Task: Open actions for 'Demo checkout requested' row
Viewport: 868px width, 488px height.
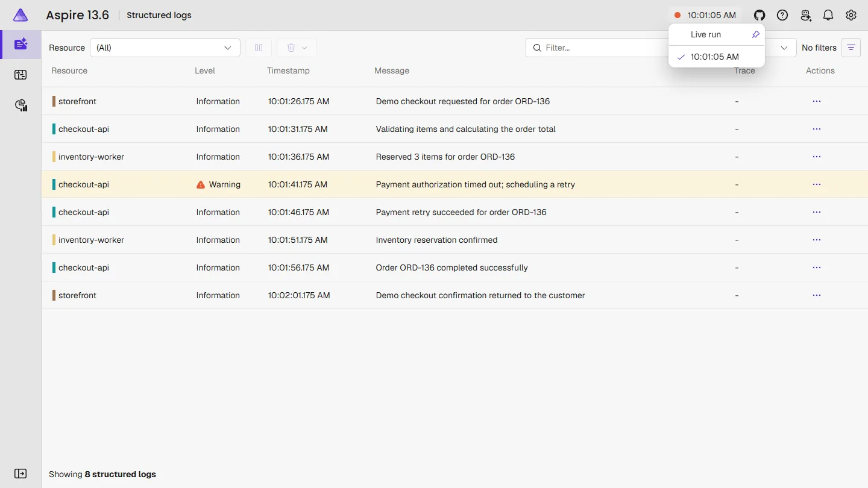Action: [x=817, y=101]
